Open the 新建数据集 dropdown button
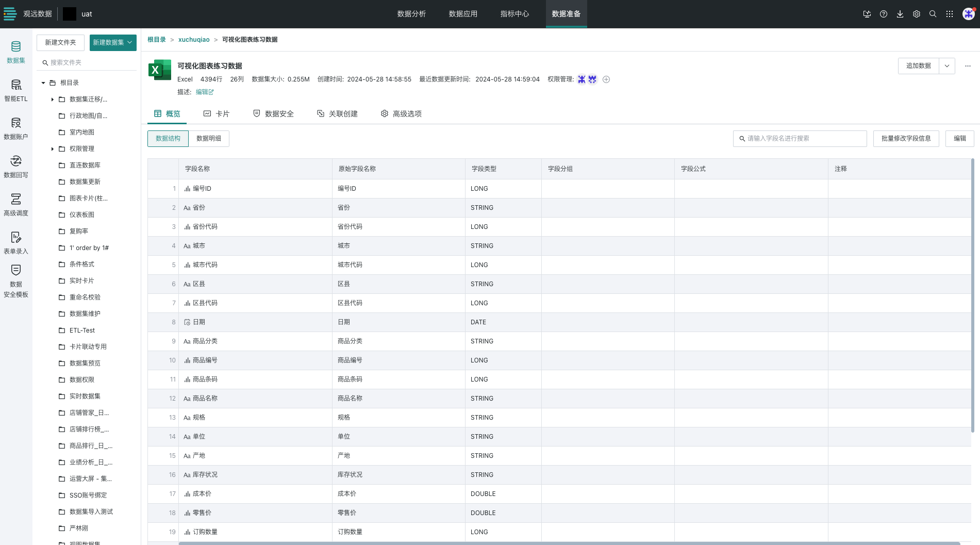980x545 pixels. tap(113, 42)
